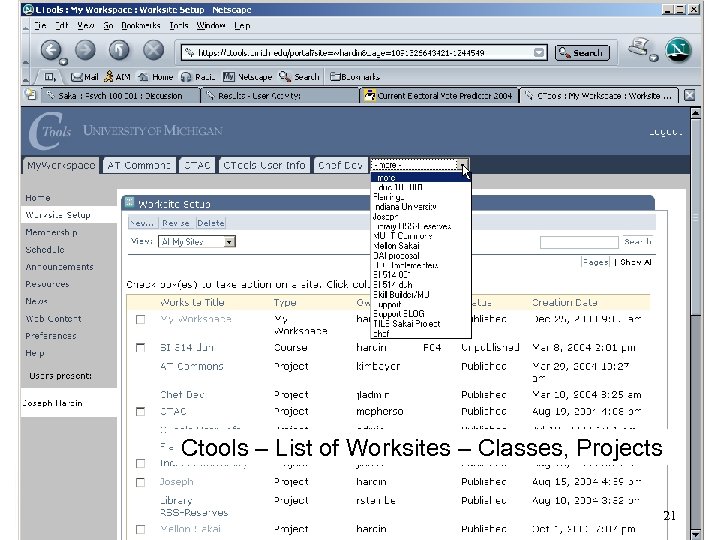This screenshot has width=720, height=540.
Task: Switch to Sakai Psych 100 Discussion tab
Action: (120, 96)
